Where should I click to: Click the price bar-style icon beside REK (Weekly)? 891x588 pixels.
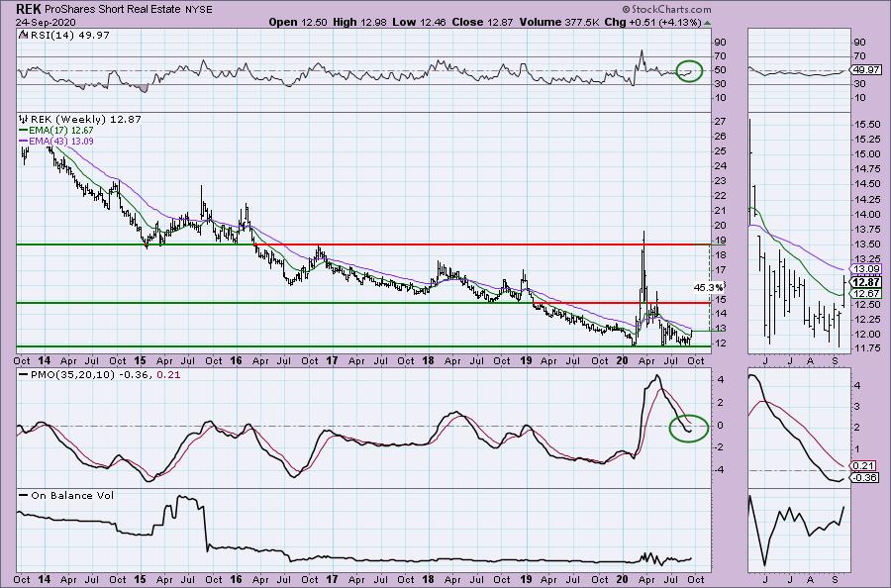pos(23,119)
